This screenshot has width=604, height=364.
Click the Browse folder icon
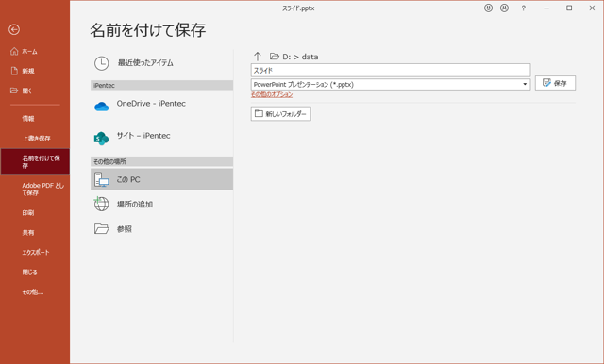(102, 228)
